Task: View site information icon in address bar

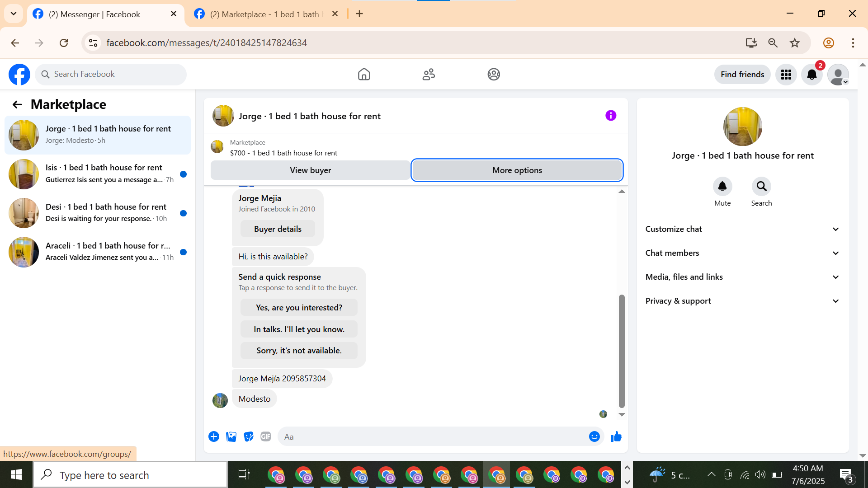Action: [93, 43]
